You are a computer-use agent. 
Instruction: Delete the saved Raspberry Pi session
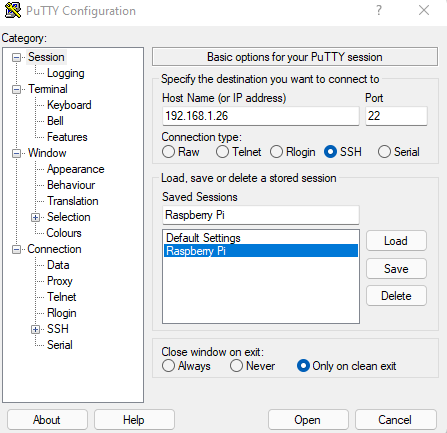[x=396, y=296]
